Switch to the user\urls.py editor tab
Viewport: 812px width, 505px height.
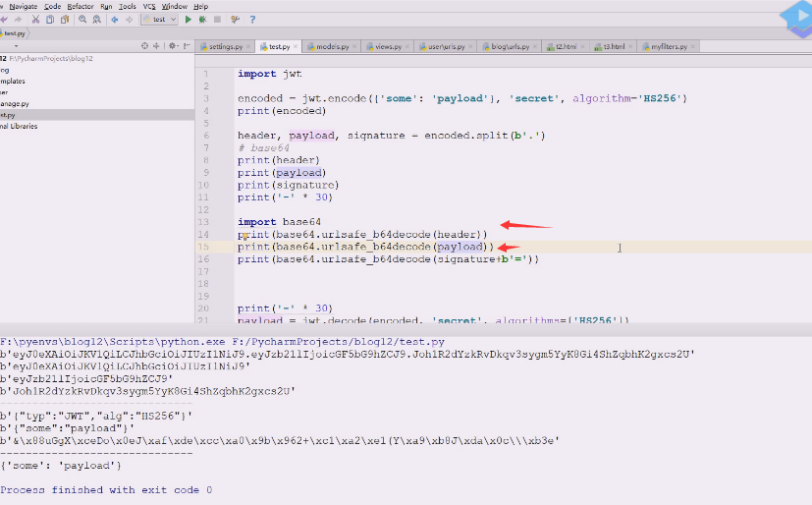(446, 46)
